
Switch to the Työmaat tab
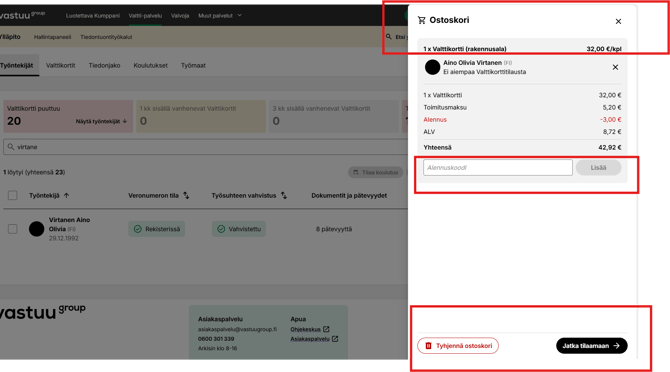193,65
